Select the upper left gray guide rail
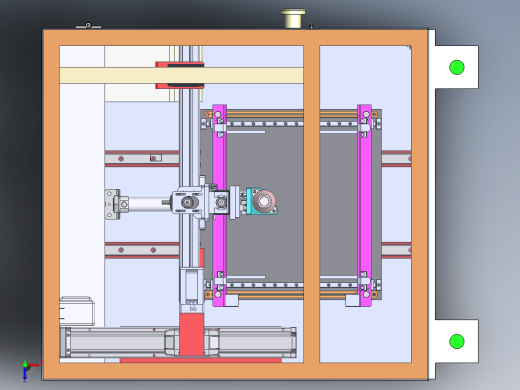This screenshot has height=390, width=520. [x=142, y=158]
